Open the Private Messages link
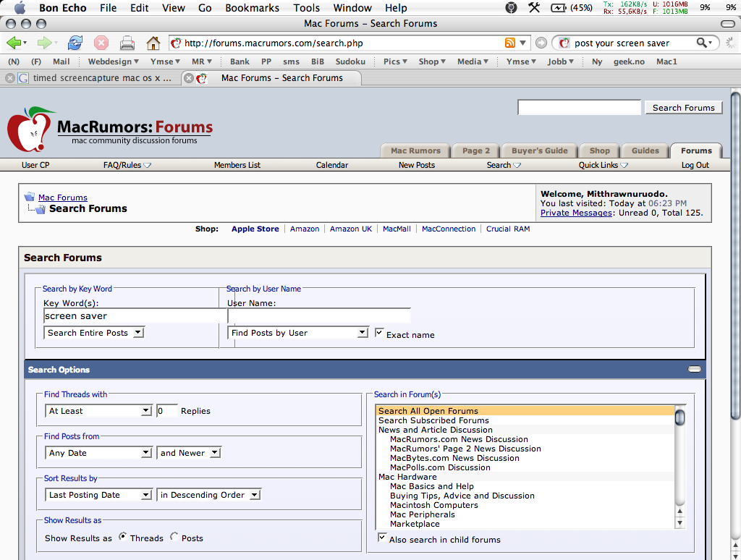This screenshot has width=741, height=560. 576,213
